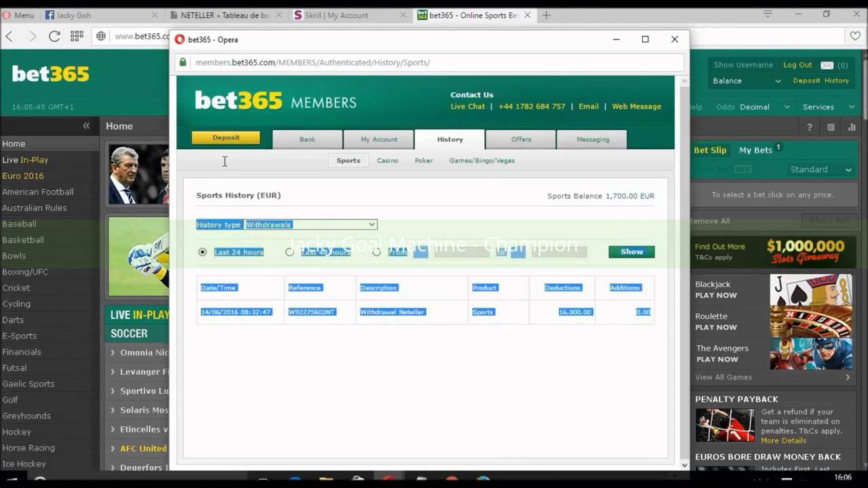This screenshot has width=868, height=488.
Task: Select the History tab
Action: click(x=450, y=139)
